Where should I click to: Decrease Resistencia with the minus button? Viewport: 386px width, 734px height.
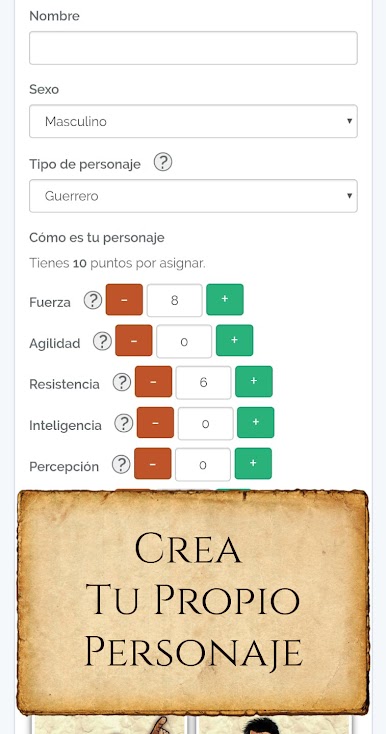153,382
